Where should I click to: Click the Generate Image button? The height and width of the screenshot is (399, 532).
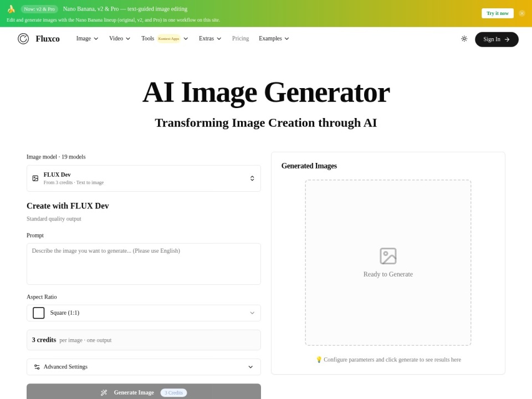(x=144, y=392)
